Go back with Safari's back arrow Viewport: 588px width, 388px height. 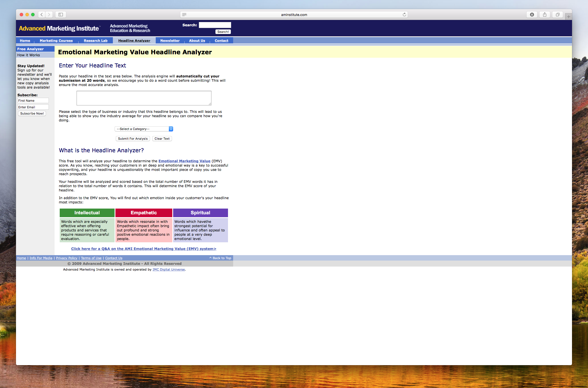click(42, 15)
